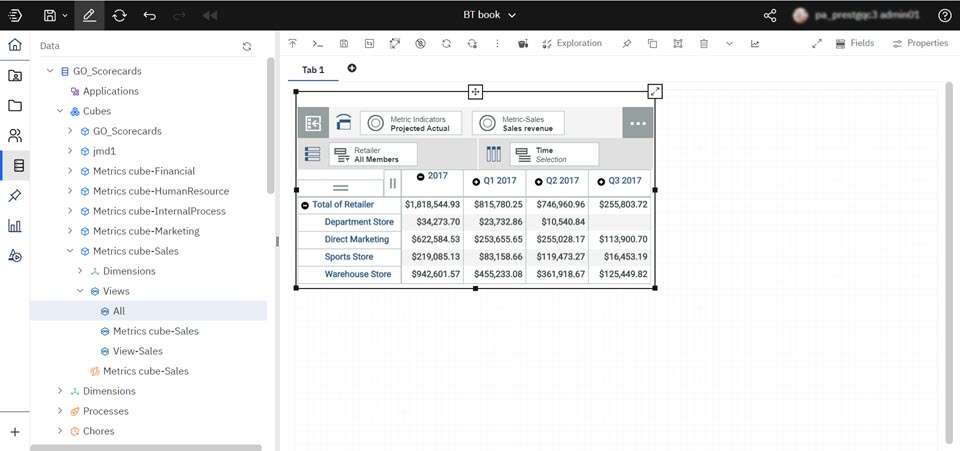Viewport: 960px width, 451px height.
Task: Collapse the 2017 column header
Action: (x=421, y=176)
